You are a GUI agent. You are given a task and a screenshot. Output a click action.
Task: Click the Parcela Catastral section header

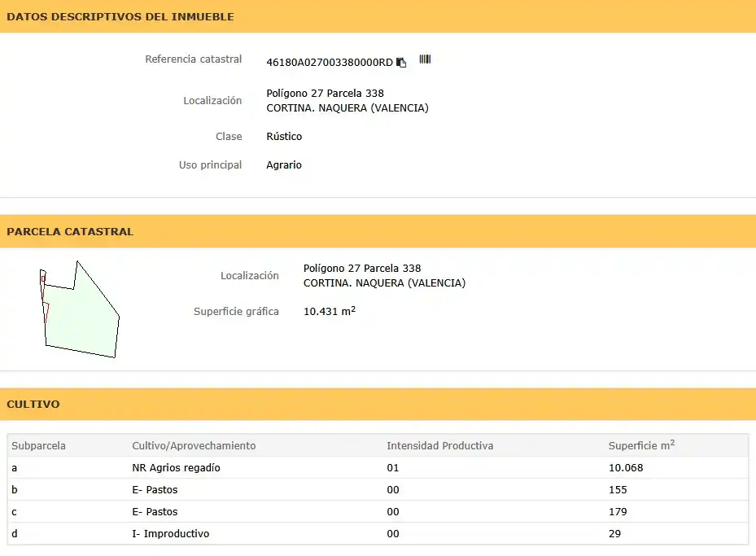coord(70,231)
